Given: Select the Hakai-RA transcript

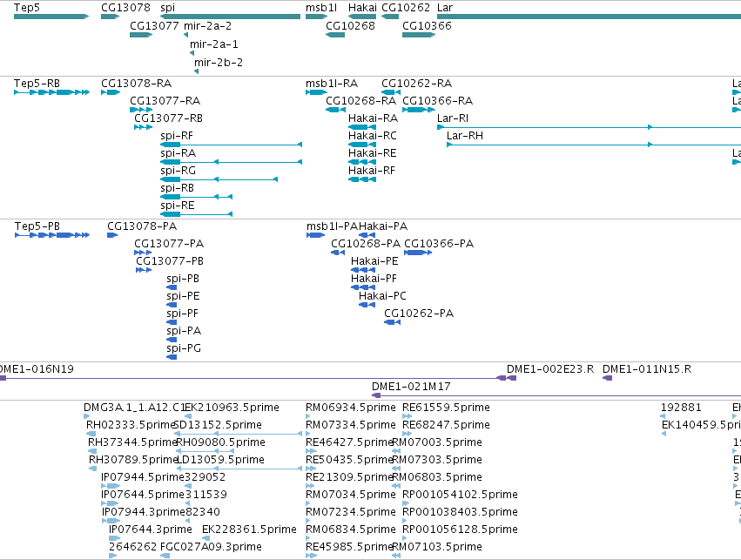Looking at the screenshot, I should point(362,127).
